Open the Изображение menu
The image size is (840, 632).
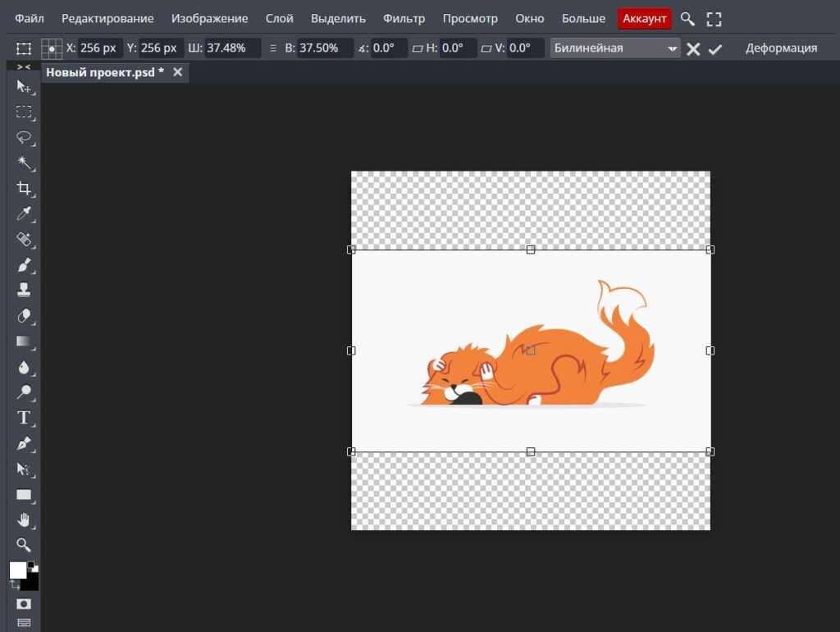point(210,18)
